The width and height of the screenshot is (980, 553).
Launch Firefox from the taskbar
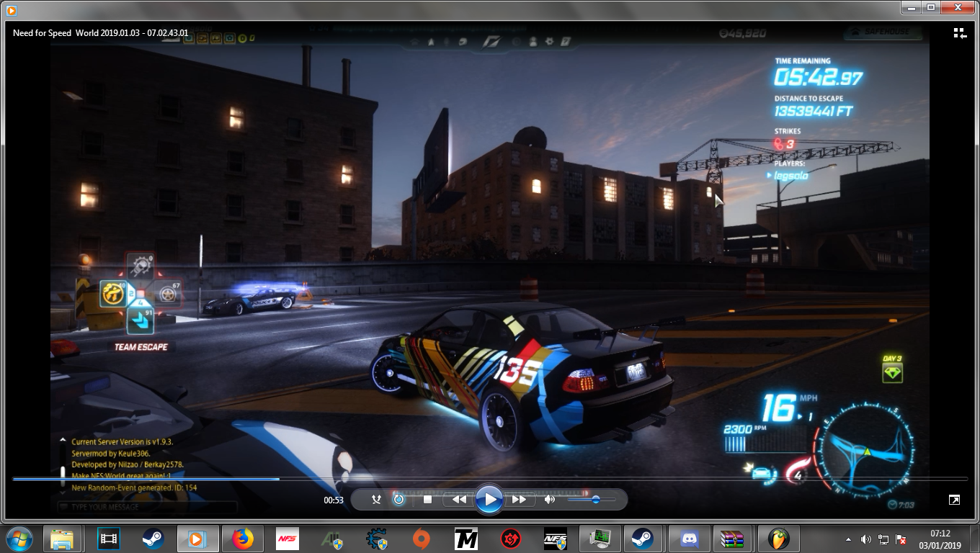pyautogui.click(x=243, y=539)
